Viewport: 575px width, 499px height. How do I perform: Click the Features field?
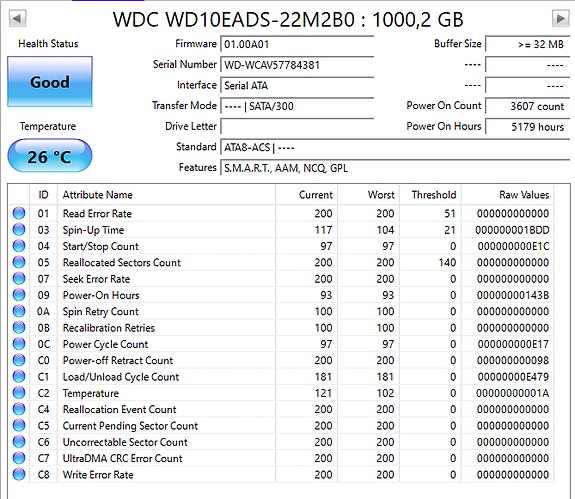click(x=395, y=168)
